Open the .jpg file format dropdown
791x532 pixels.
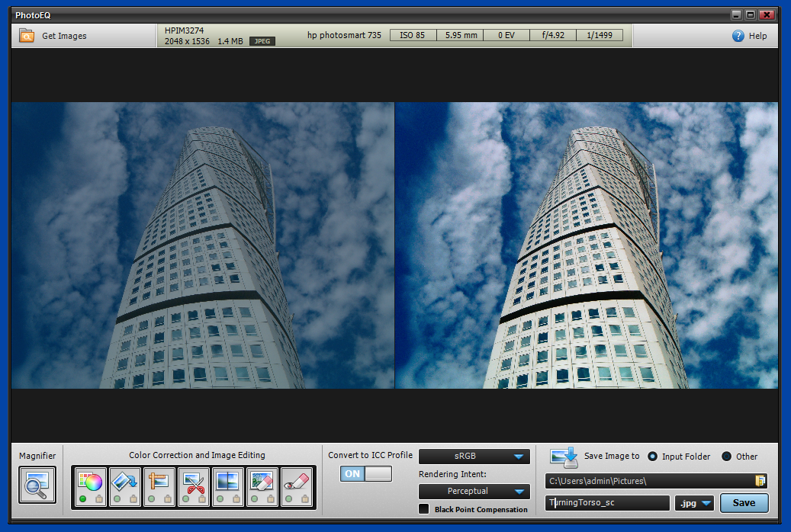click(694, 503)
